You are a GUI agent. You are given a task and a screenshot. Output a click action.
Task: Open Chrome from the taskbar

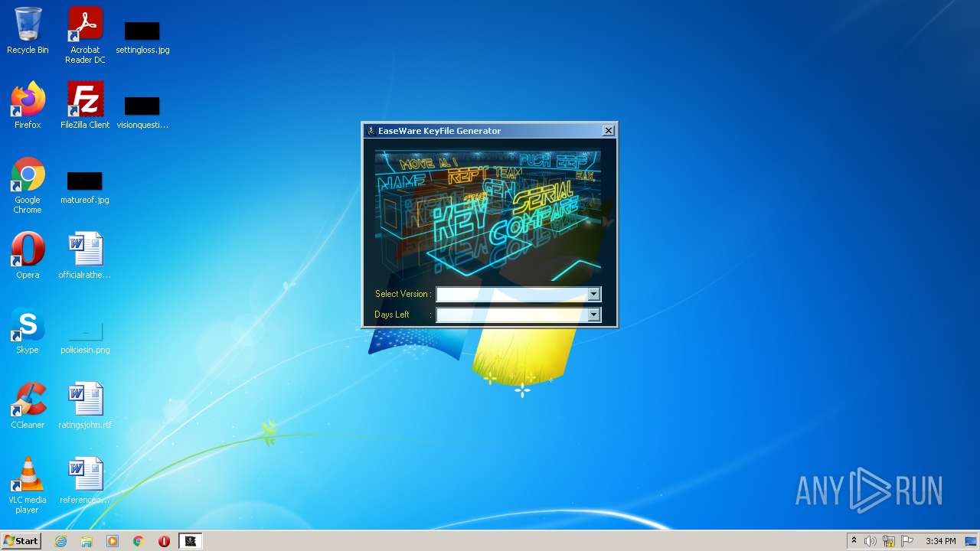coord(139,541)
